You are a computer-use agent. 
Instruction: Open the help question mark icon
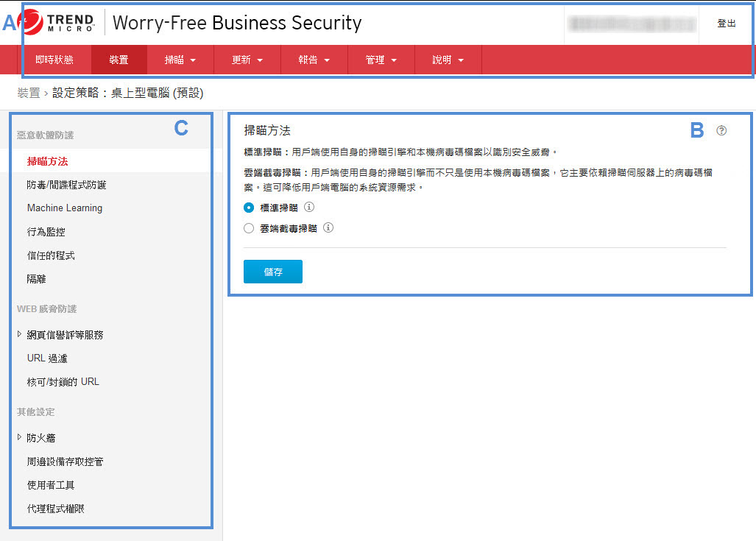(x=721, y=131)
